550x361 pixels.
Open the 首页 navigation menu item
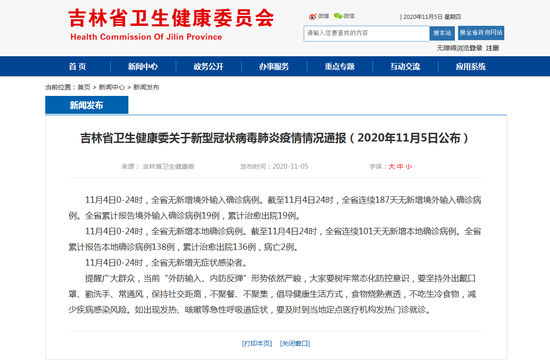pos(78,66)
